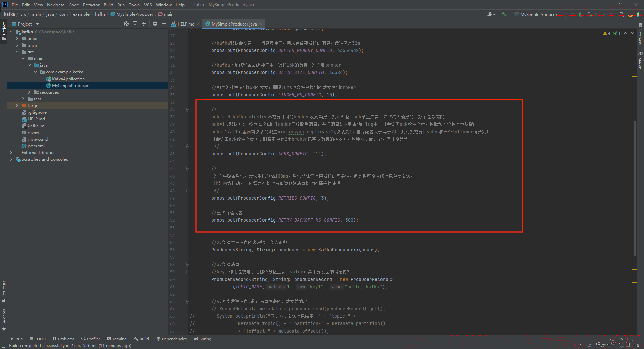Toggle fold marker at line 58

[188, 264]
